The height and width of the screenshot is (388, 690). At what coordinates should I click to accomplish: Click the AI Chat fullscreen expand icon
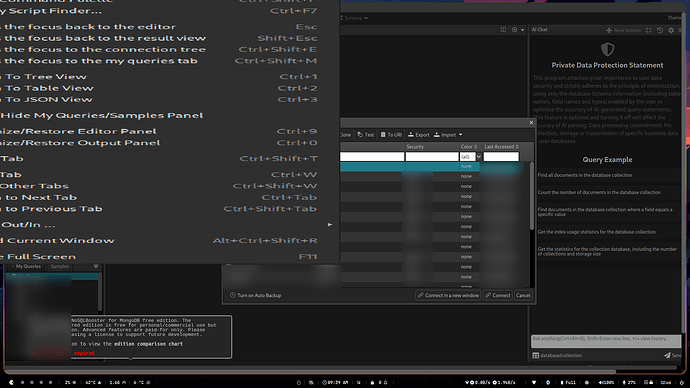pyautogui.click(x=648, y=30)
